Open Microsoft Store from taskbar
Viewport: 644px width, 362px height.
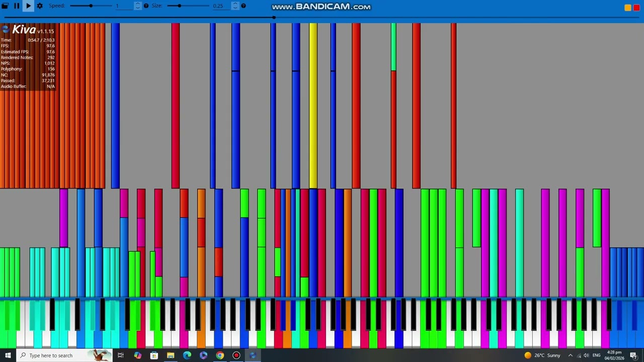[154, 355]
